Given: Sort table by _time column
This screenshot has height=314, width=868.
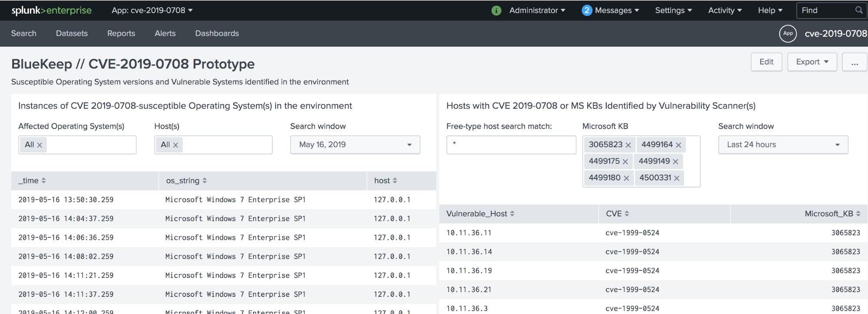Looking at the screenshot, I should click(32, 181).
